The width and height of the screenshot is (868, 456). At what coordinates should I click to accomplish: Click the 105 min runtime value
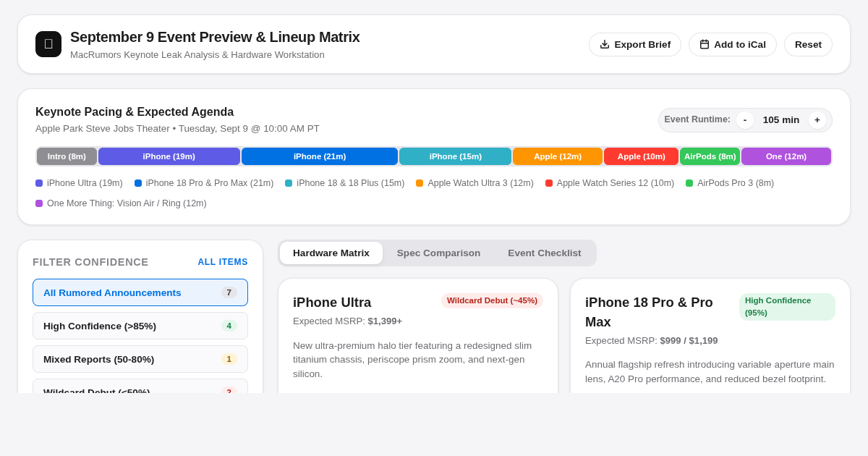781,120
